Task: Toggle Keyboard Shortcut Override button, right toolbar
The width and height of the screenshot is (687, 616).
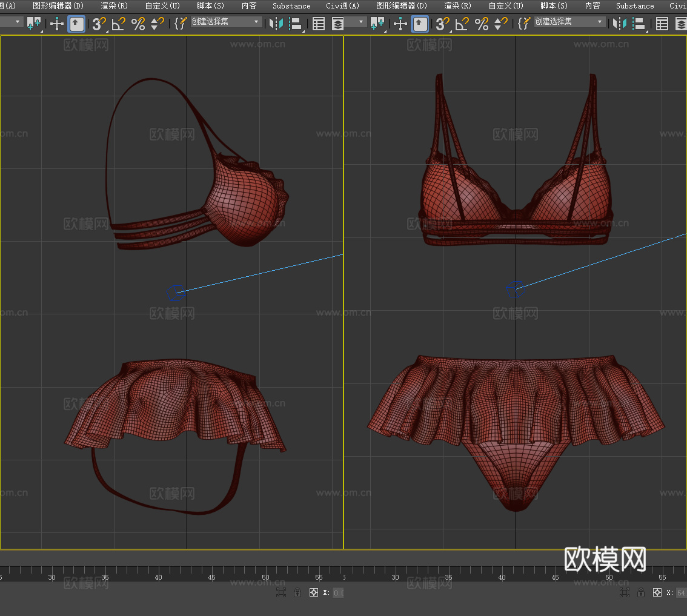Action: coord(420,24)
